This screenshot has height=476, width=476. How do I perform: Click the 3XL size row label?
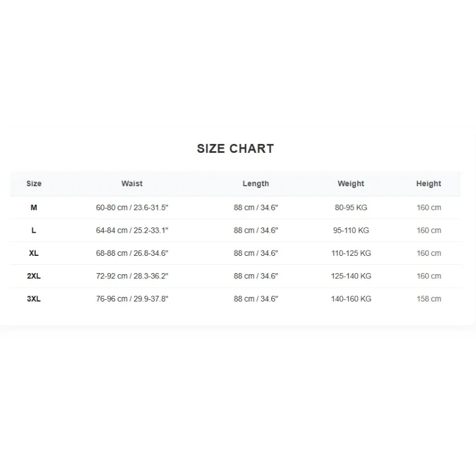[x=34, y=299]
